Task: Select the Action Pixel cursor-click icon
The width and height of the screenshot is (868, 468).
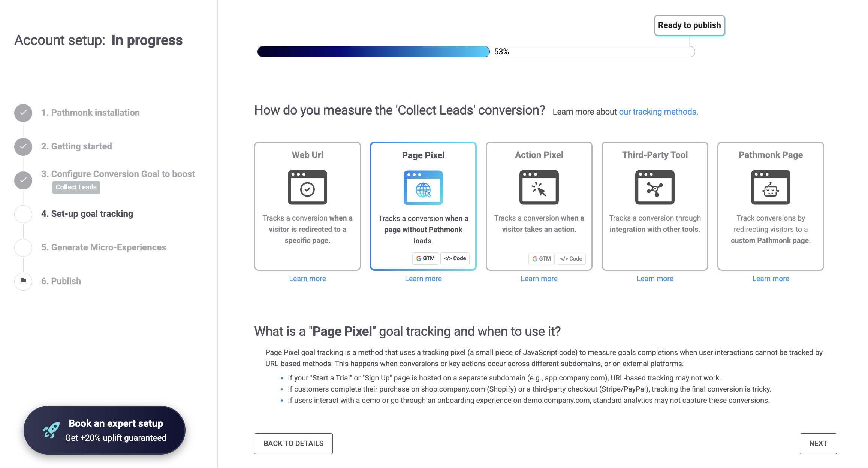Action: pyautogui.click(x=539, y=188)
